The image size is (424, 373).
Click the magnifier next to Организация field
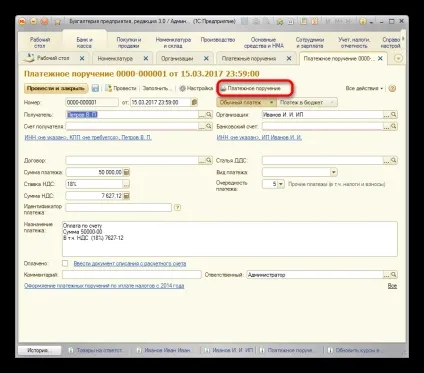click(x=394, y=115)
